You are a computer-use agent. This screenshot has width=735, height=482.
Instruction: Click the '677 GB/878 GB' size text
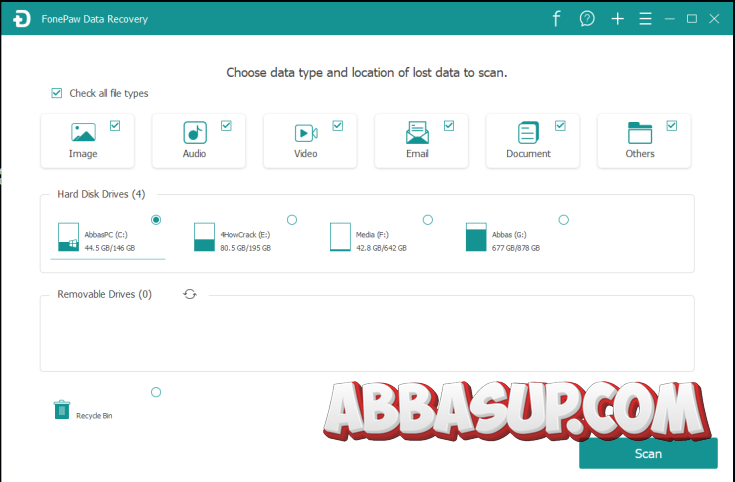point(516,248)
